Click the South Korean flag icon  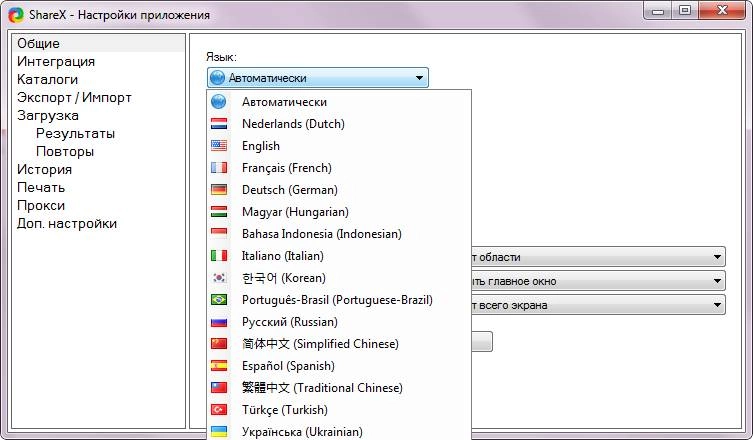click(219, 278)
